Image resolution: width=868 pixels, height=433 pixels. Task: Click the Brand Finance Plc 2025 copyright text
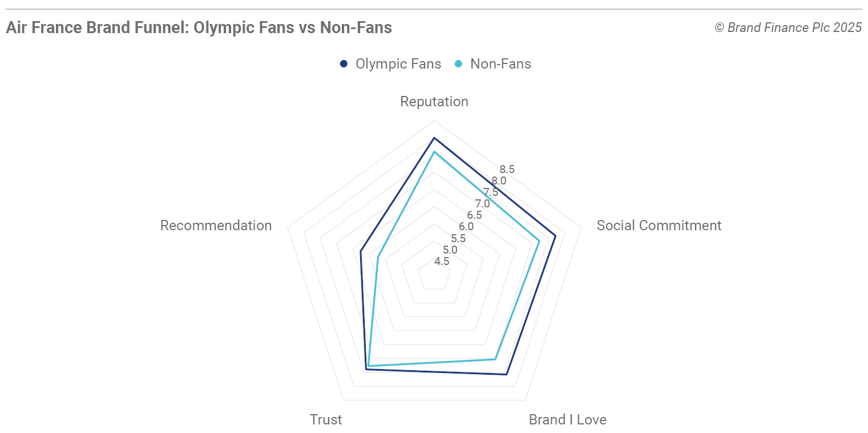(788, 27)
